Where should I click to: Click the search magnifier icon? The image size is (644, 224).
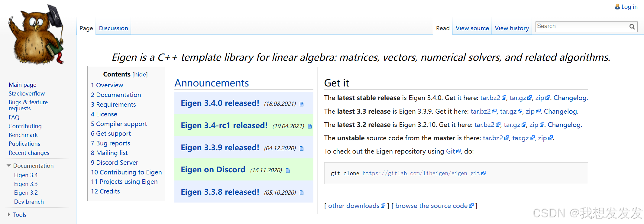632,27
